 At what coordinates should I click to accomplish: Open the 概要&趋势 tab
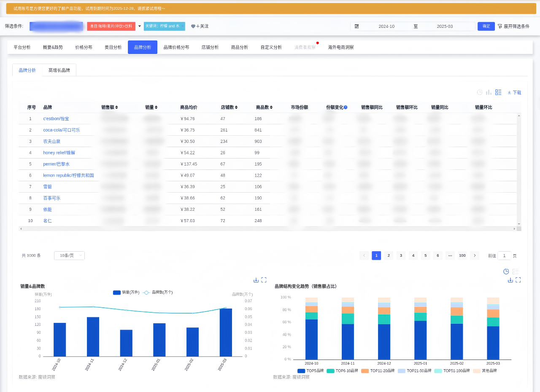point(53,47)
